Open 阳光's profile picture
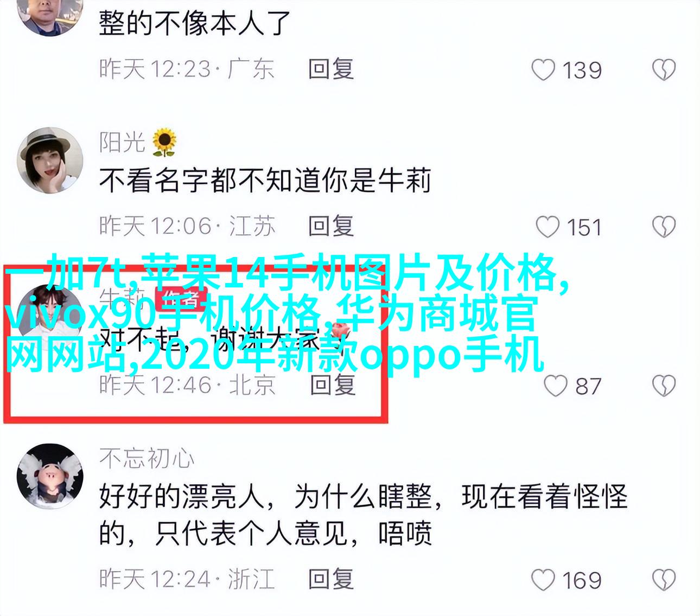700x616 pixels. pos(50,161)
